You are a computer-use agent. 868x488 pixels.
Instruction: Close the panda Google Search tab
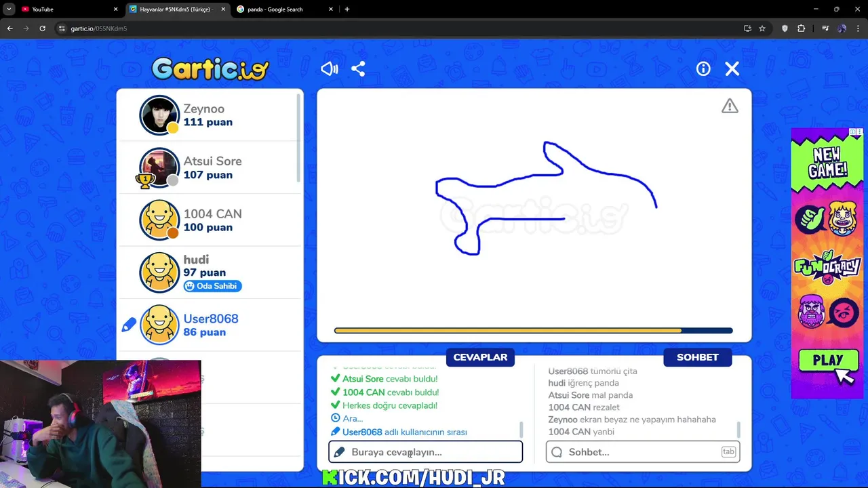331,9
